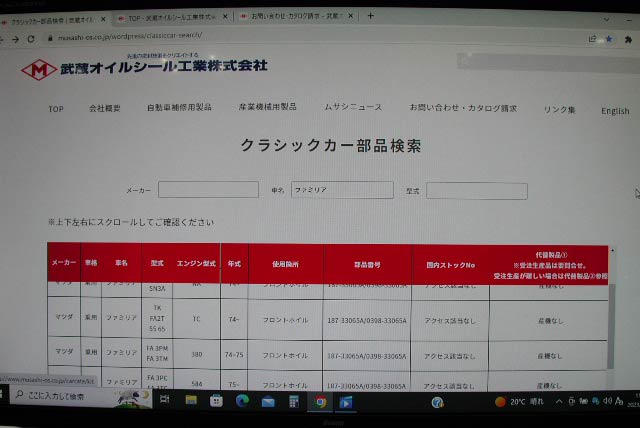The height and width of the screenshot is (428, 640).
Task: Open the Extensions puzzle icon
Action: coord(628,39)
